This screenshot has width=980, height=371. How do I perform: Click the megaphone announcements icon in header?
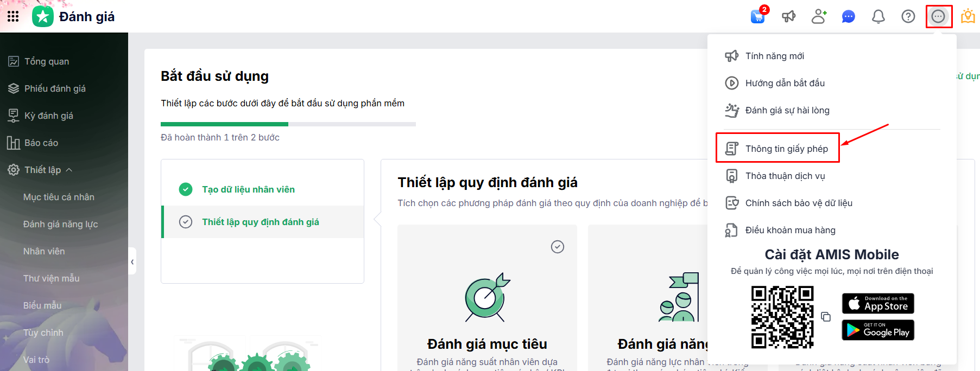[x=788, y=16]
